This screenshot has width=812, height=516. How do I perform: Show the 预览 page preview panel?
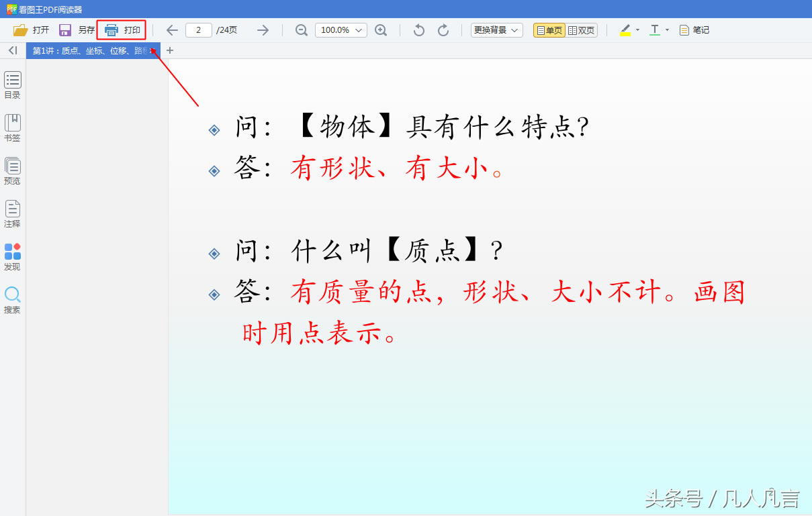click(12, 169)
